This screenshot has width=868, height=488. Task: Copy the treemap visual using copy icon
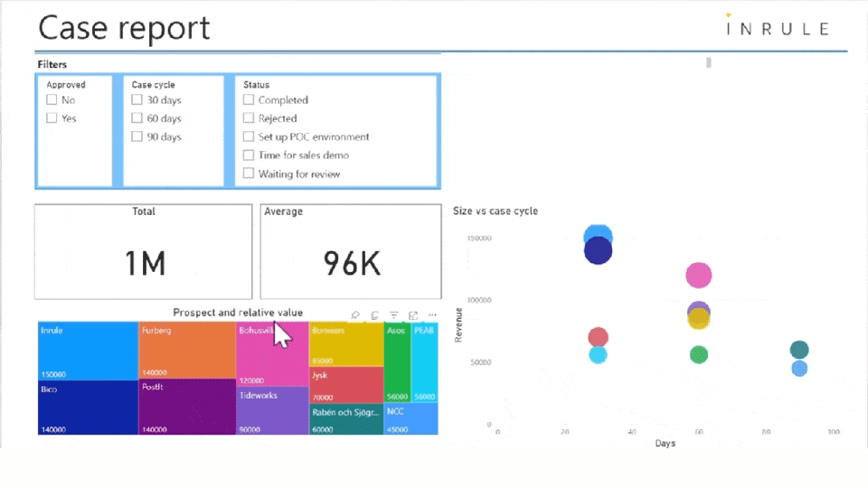[x=374, y=314]
